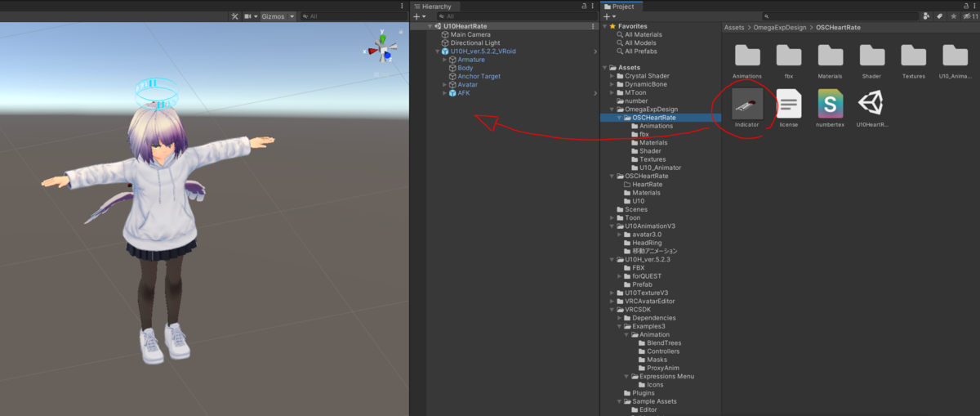
Task: Open the Project create plus menu
Action: point(608,16)
